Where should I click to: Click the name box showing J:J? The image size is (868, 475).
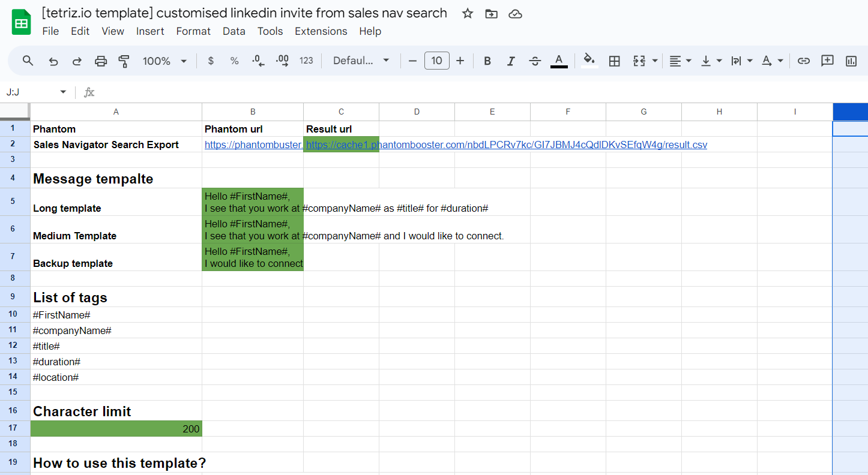tap(31, 92)
